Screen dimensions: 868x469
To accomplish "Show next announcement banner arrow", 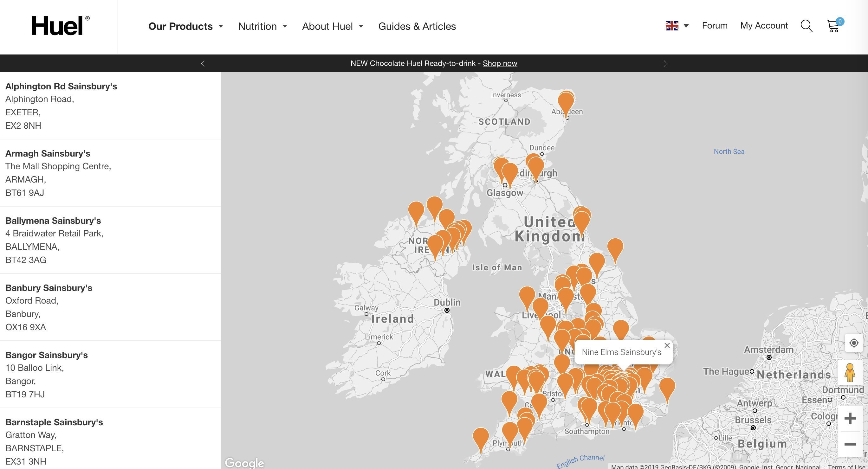I will [665, 63].
